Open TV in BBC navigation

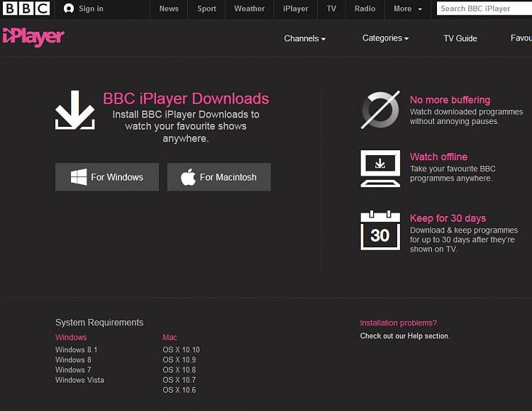coord(331,9)
